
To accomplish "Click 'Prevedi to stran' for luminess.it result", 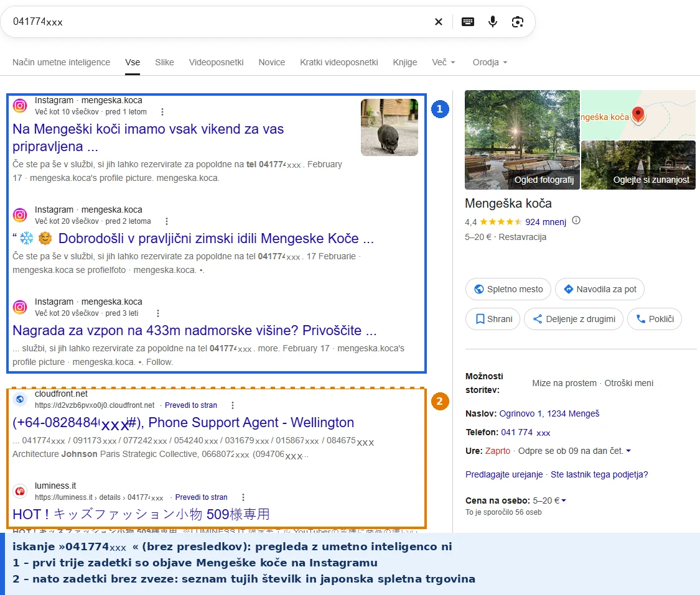I will click(201, 497).
